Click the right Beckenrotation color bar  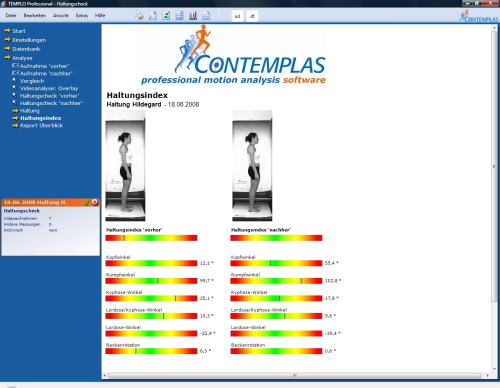coord(276,351)
